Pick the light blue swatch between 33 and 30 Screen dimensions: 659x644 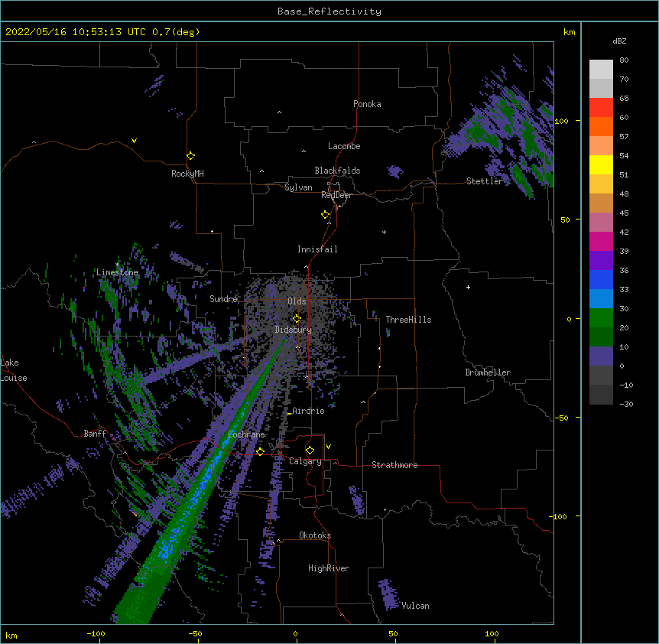coord(601,298)
